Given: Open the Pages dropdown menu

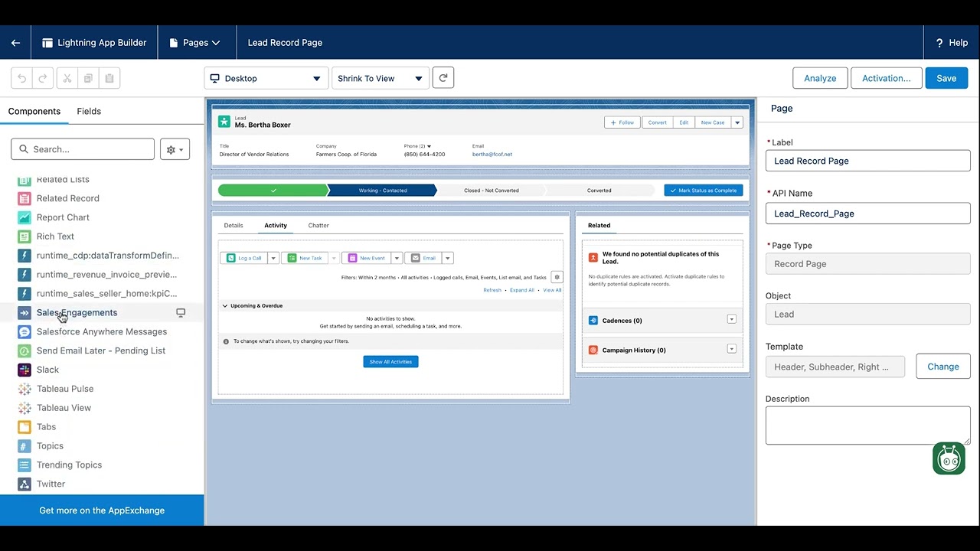Looking at the screenshot, I should coord(195,43).
